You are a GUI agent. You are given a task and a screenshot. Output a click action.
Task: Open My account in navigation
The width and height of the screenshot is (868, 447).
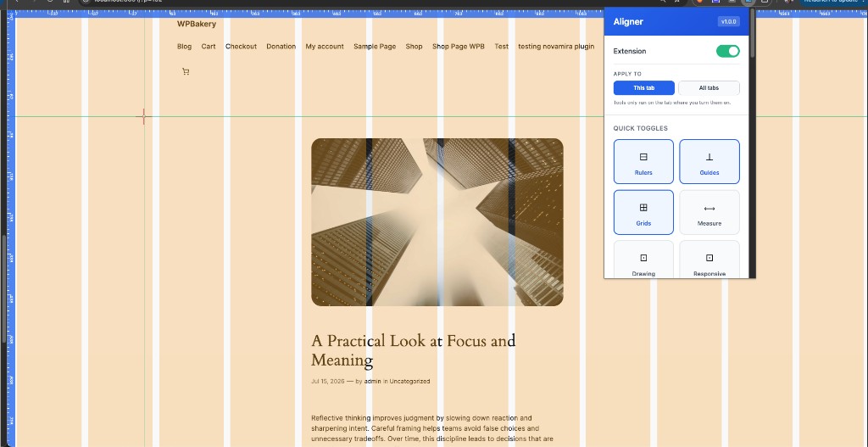(325, 47)
